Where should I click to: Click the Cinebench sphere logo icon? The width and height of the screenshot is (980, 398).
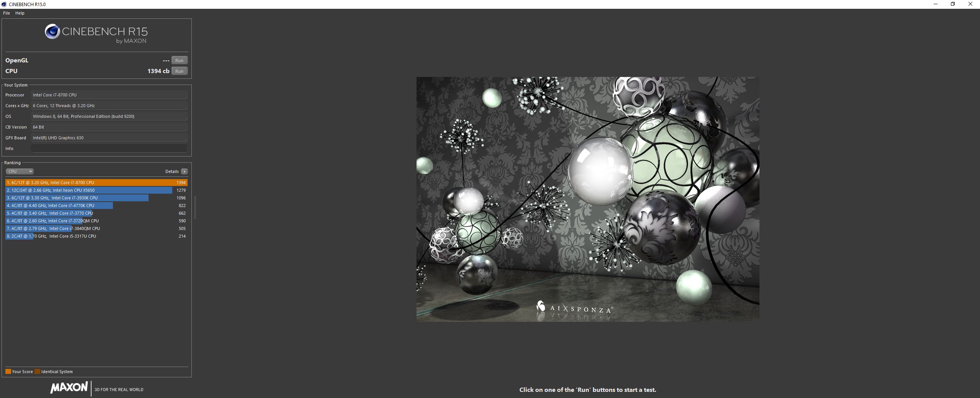tap(52, 31)
